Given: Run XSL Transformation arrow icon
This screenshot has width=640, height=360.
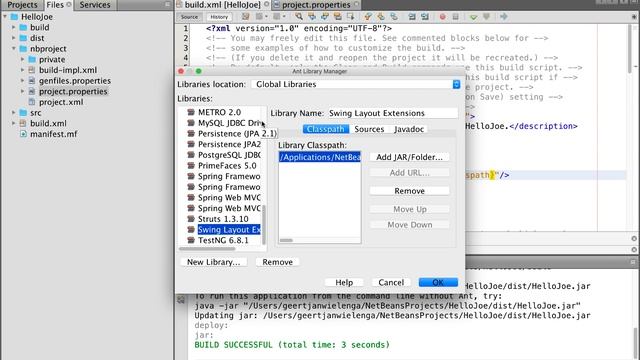Looking at the screenshot, I should tap(504, 17).
